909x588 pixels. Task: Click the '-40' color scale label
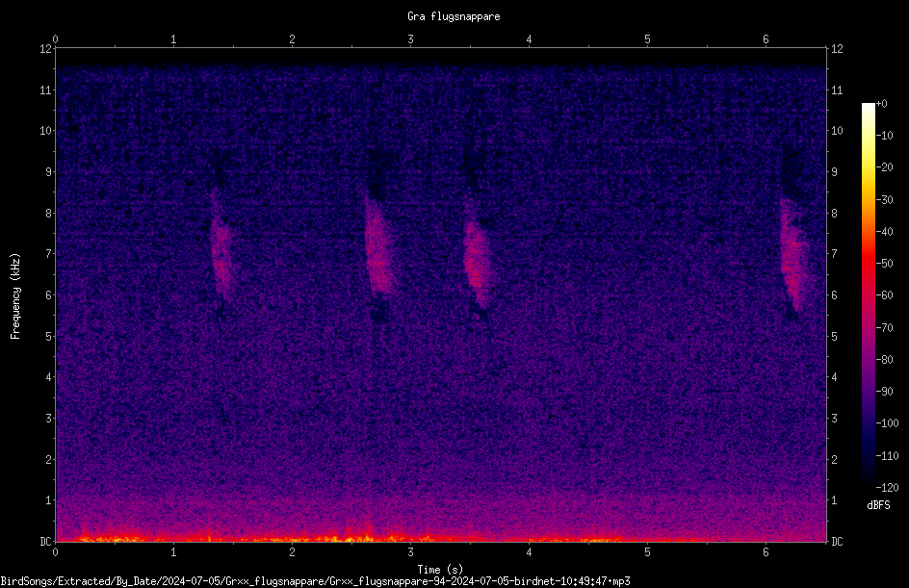point(884,232)
